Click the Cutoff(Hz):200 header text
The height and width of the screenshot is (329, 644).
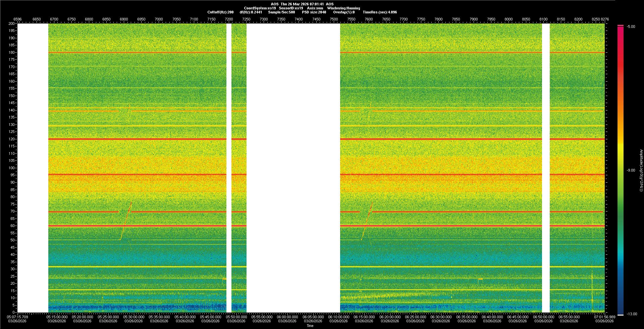[x=220, y=12]
